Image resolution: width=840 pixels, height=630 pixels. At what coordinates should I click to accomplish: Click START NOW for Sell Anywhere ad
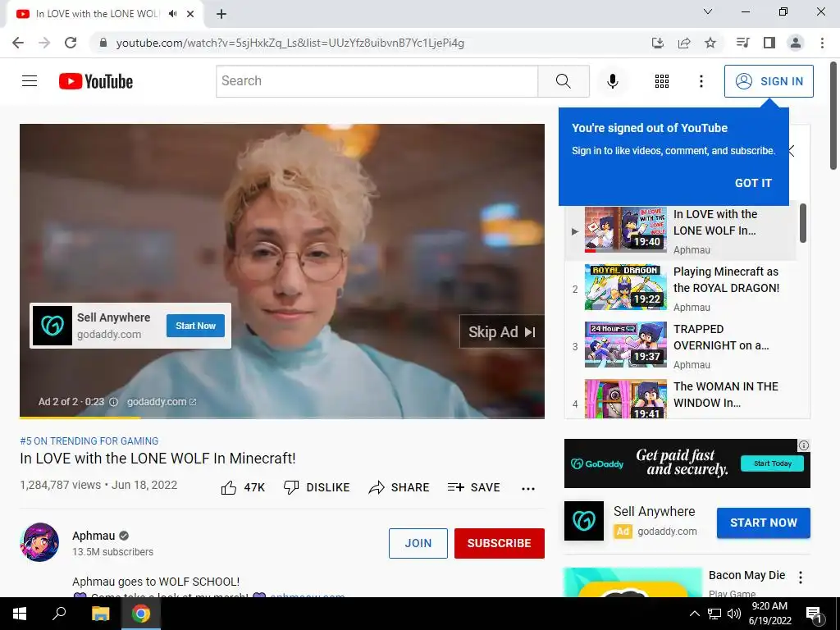coord(764,523)
